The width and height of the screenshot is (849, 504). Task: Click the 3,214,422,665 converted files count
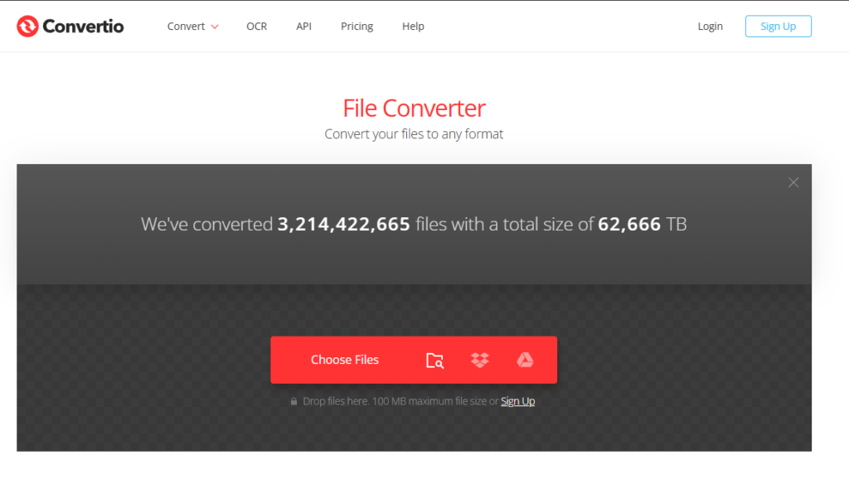coord(343,224)
